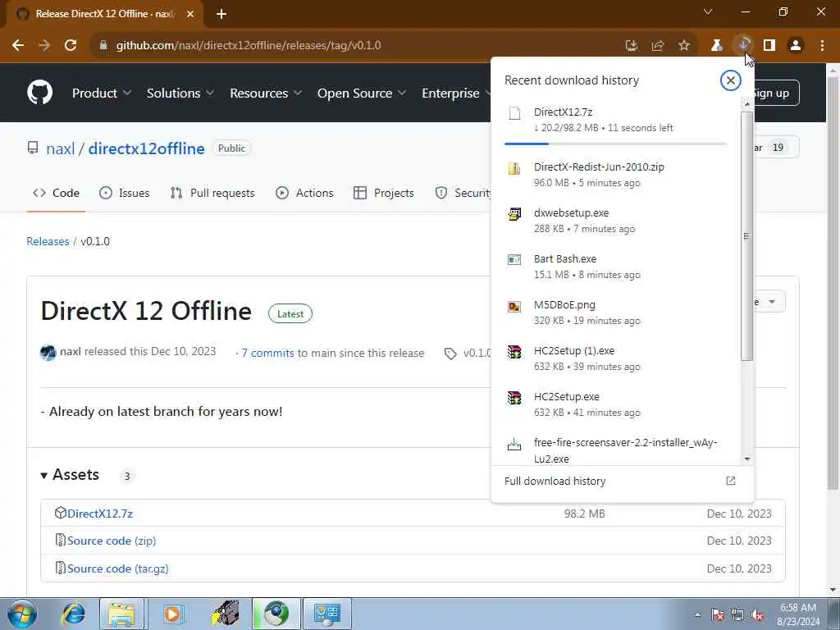The height and width of the screenshot is (630, 840).
Task: Expand the Resources menu
Action: tap(266, 94)
